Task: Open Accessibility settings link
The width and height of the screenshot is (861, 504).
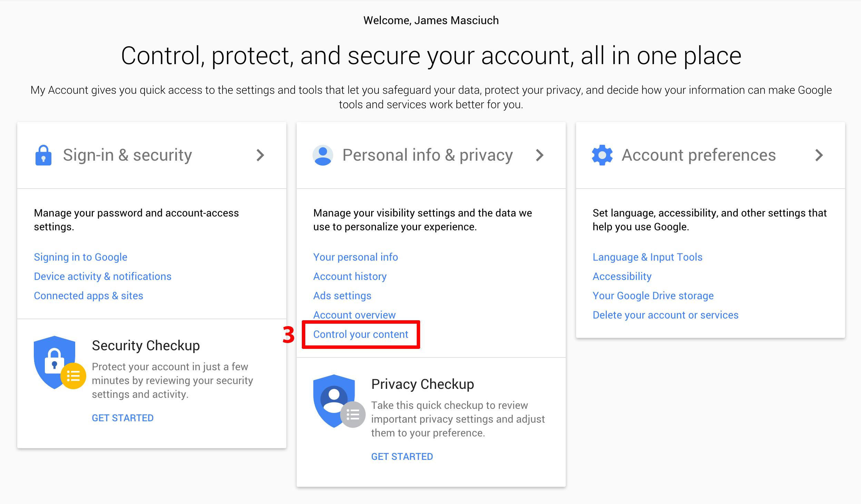Action: 622,276
